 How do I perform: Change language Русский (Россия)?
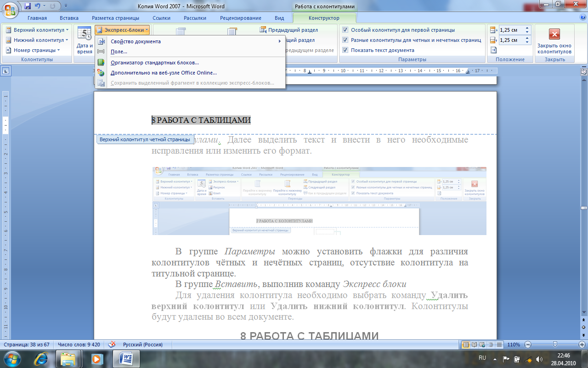143,345
